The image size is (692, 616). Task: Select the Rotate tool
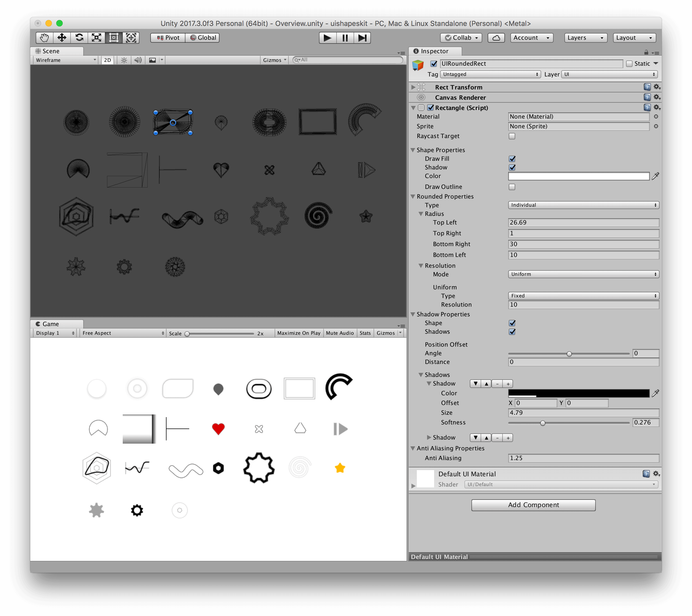point(79,38)
